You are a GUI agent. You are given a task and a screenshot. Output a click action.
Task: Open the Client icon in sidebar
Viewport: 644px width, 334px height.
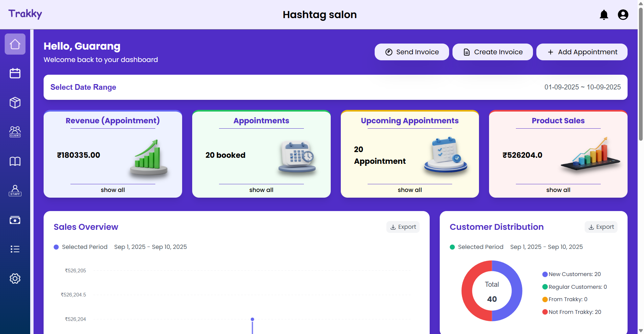[x=15, y=132]
